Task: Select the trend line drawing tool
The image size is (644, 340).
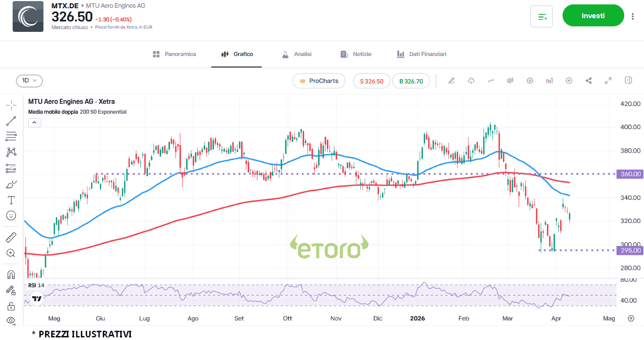Action: coord(11,121)
